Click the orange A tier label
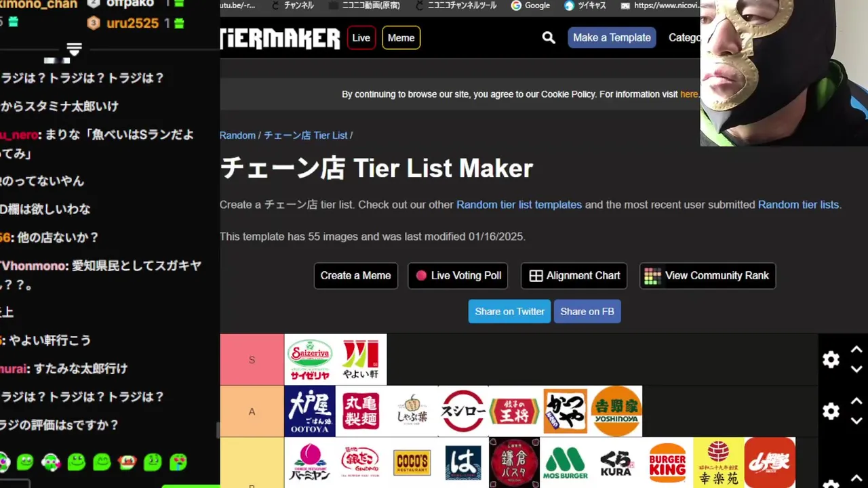 pyautogui.click(x=252, y=411)
